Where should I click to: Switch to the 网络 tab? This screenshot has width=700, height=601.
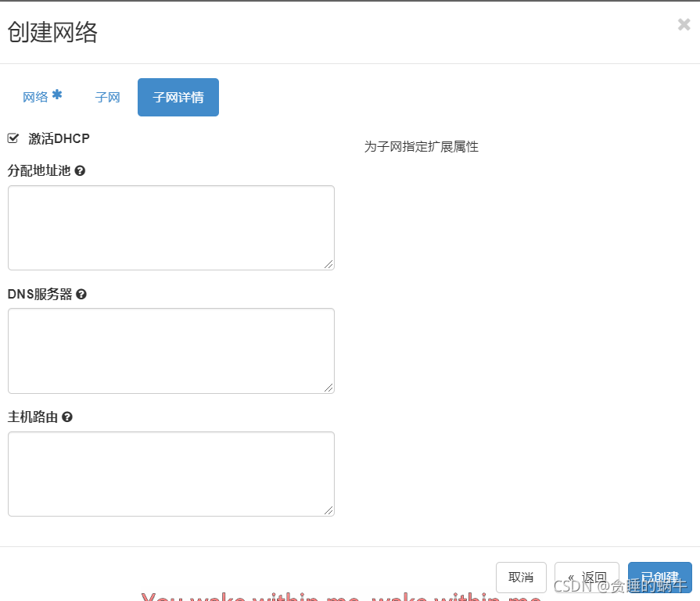(x=42, y=97)
